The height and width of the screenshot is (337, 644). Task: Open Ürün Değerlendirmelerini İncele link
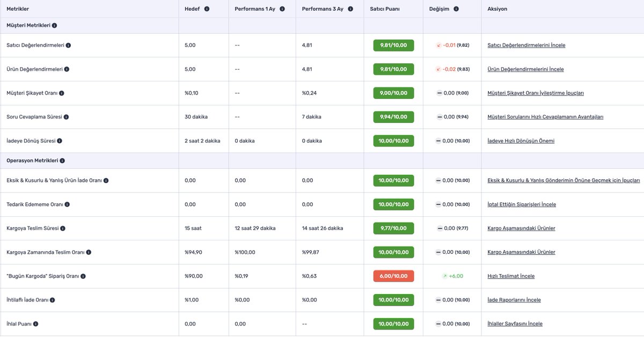[x=525, y=69]
